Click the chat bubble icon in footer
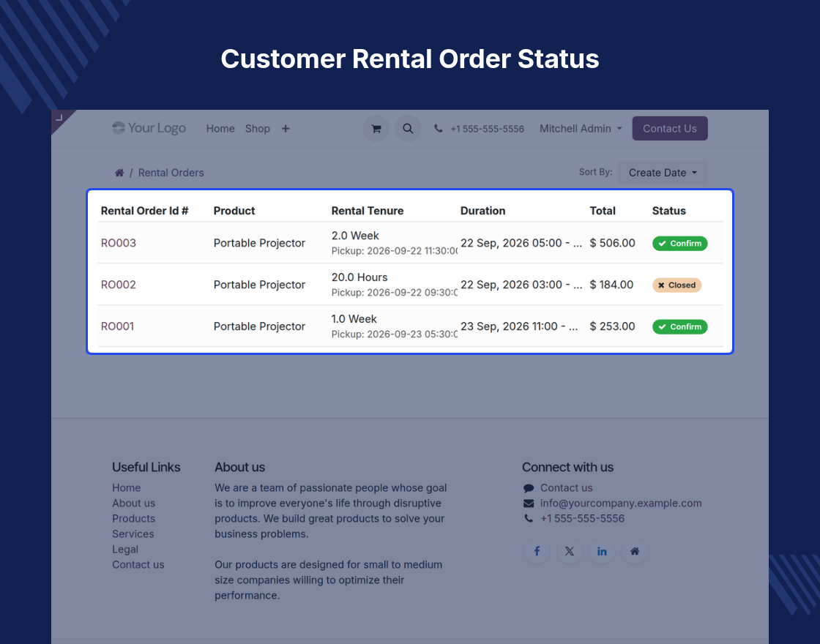The image size is (820, 644). [x=529, y=488]
